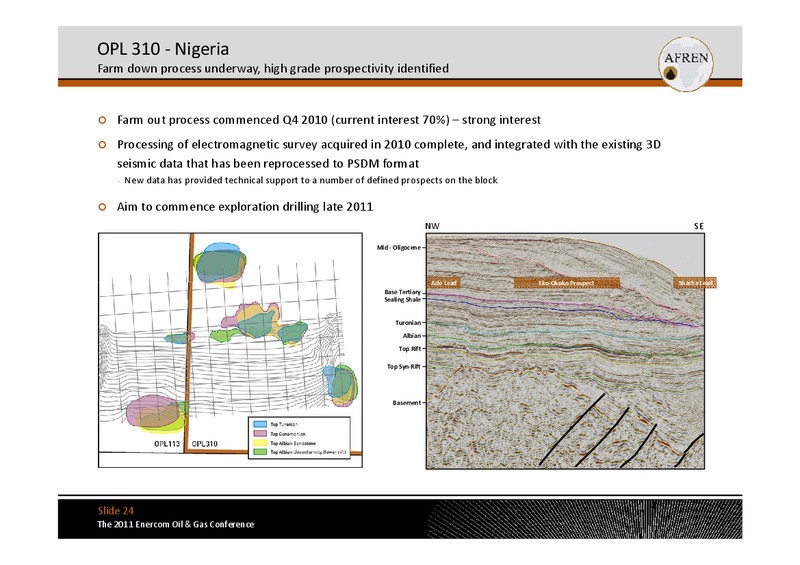Click the "Ado Lead" label on seismic section

pyautogui.click(x=444, y=283)
